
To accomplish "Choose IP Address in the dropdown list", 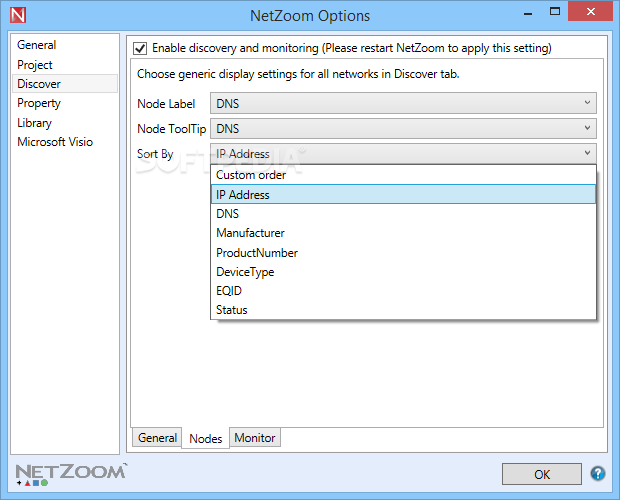I will tap(403, 194).
